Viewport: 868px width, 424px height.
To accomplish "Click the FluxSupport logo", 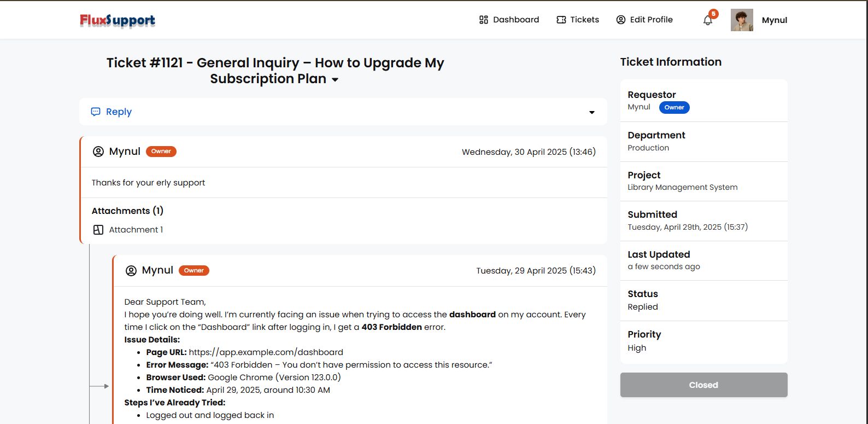I will (x=118, y=20).
